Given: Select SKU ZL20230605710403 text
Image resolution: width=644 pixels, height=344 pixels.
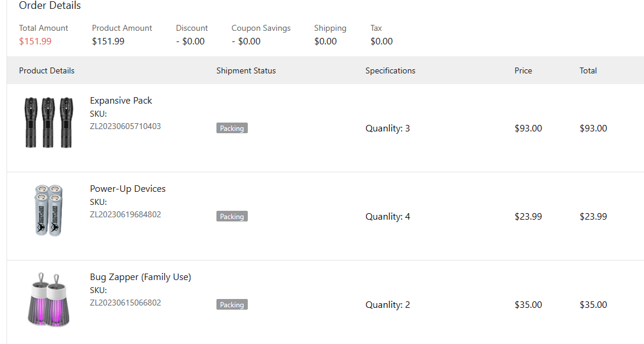Looking at the screenshot, I should tap(125, 126).
